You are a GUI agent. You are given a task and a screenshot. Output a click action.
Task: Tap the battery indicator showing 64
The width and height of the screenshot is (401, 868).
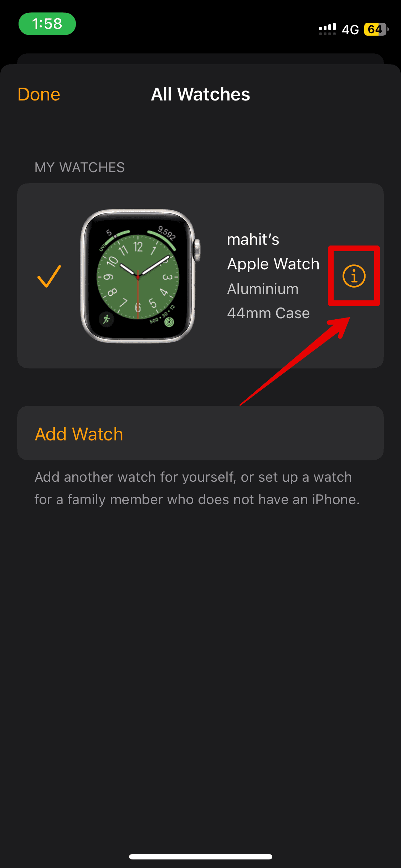coord(376,29)
